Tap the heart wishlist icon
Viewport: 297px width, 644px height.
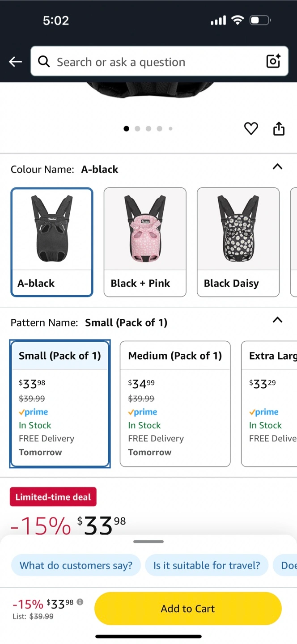click(x=251, y=129)
